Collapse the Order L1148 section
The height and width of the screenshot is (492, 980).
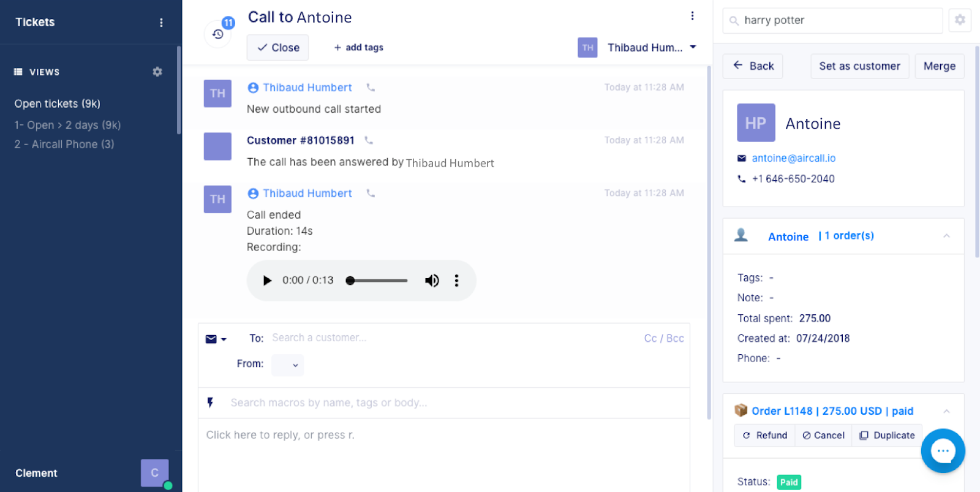click(x=946, y=411)
